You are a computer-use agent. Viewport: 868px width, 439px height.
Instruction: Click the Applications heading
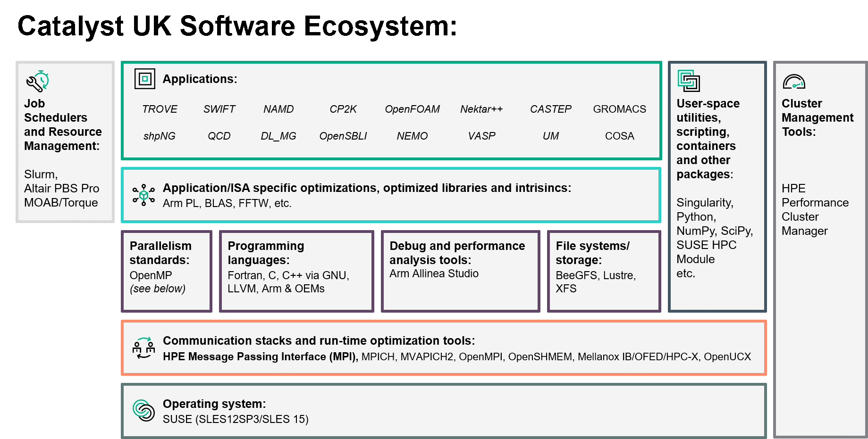[200, 79]
